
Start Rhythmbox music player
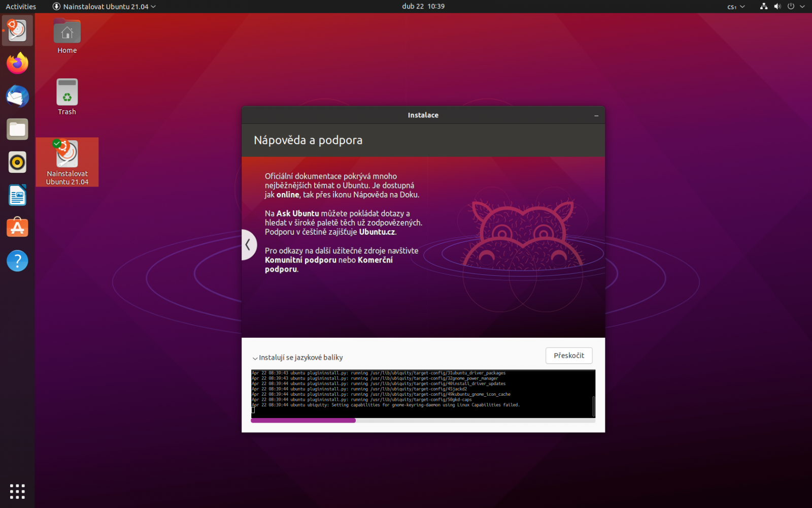17,162
